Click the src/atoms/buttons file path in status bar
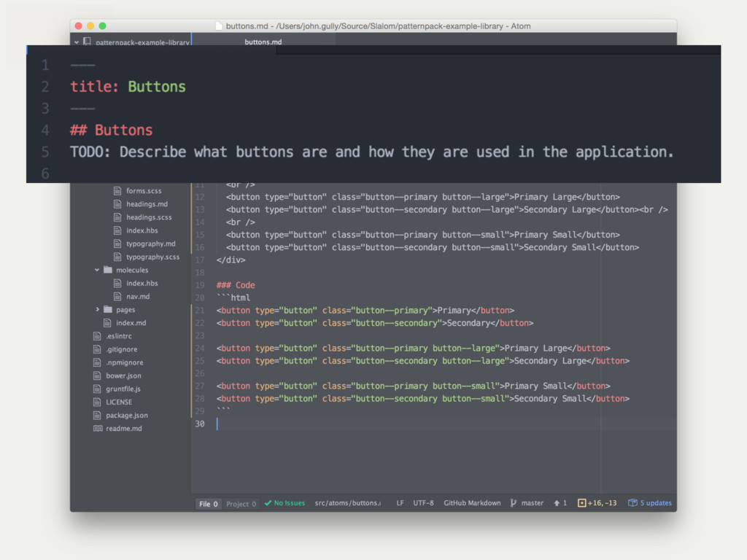This screenshot has width=747, height=560. pos(348,503)
